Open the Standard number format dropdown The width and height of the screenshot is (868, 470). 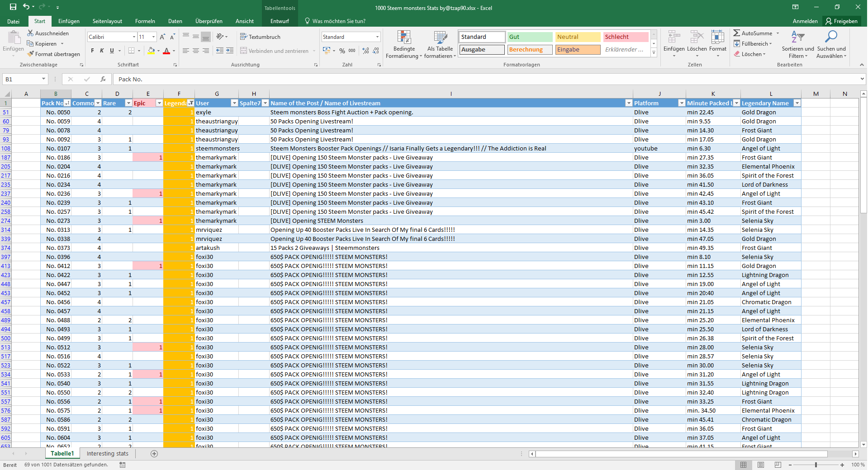click(377, 37)
